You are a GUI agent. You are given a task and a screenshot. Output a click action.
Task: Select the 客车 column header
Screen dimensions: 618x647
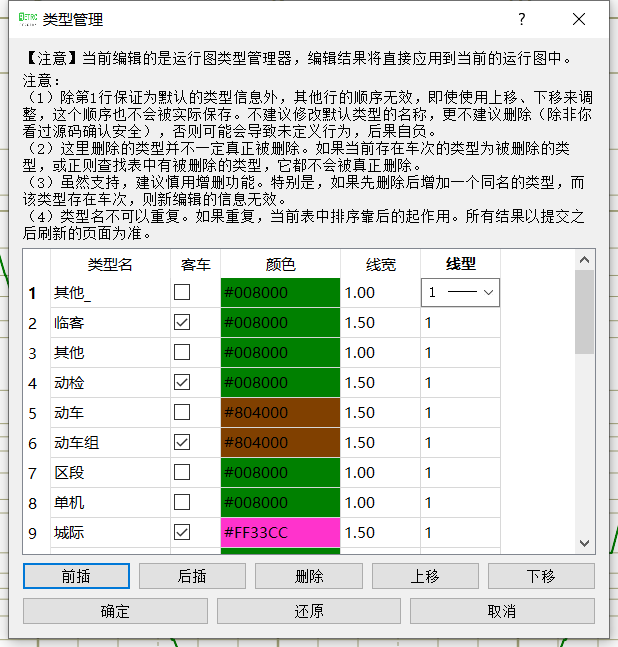click(196, 264)
